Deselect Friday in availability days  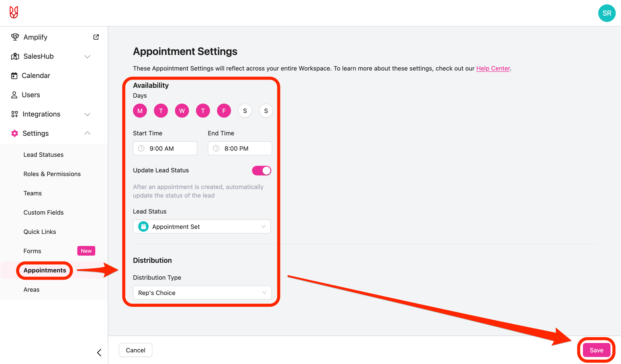tap(224, 111)
